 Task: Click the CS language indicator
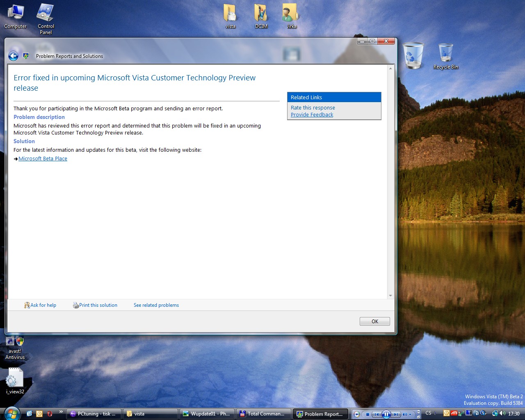[x=428, y=413]
